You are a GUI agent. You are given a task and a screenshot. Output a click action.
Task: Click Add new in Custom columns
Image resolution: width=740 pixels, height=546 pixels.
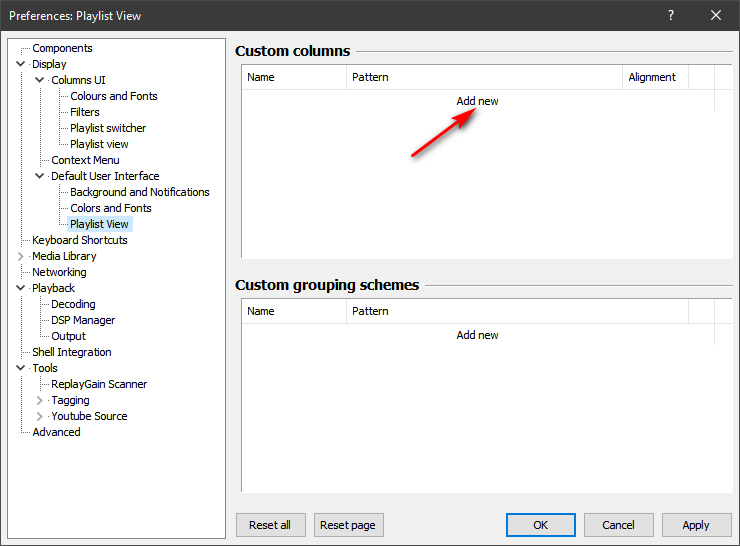tap(477, 101)
